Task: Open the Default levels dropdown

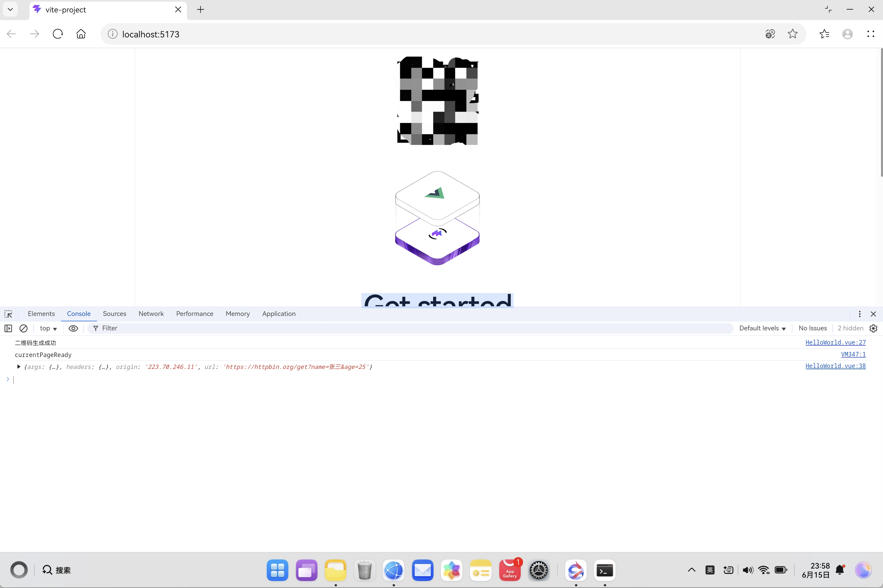Action: click(762, 328)
